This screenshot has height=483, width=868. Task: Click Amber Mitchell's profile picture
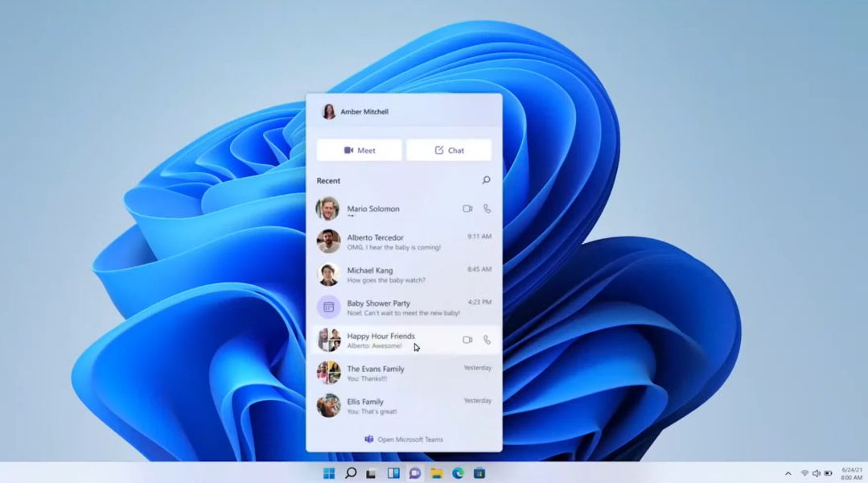328,111
